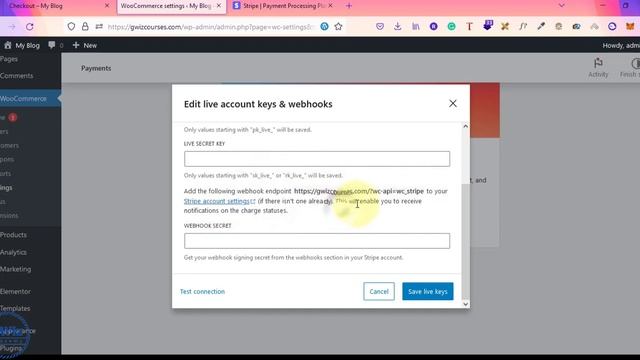Open the New content menu in admin bar
Viewport: 640px width, 360px height.
point(84,45)
